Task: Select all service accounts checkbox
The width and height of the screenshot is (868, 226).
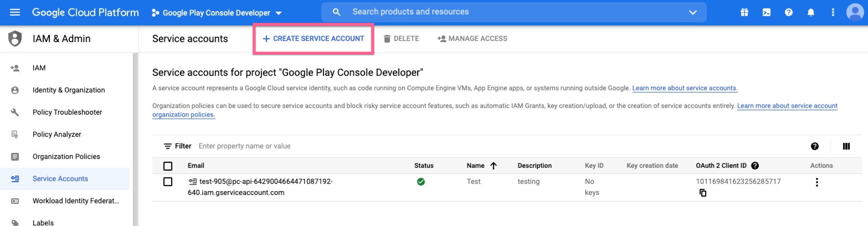Action: click(x=168, y=166)
